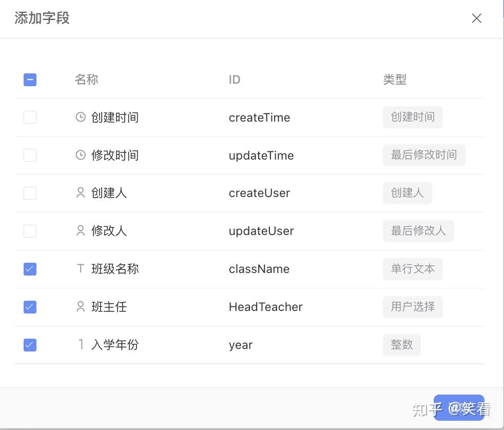The image size is (504, 430).
Task: Uncheck the HeadTeacher row checkbox
Action: pos(30,307)
